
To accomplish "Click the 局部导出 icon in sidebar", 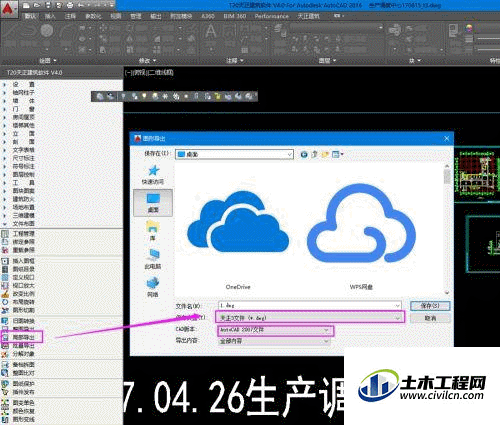I will [5, 337].
